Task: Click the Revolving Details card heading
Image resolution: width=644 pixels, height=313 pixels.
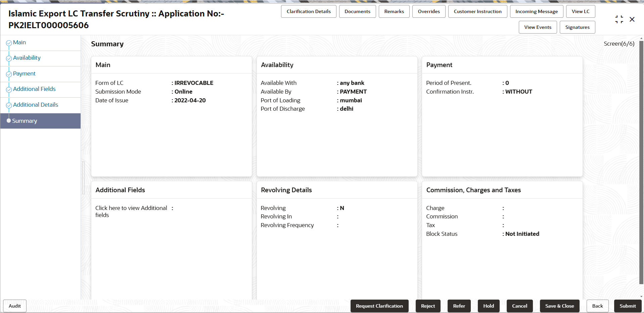Action: tap(286, 190)
